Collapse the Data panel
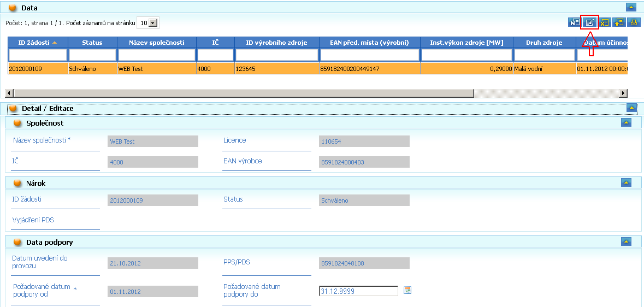Viewport: 644px width, 307px height. [x=631, y=7]
